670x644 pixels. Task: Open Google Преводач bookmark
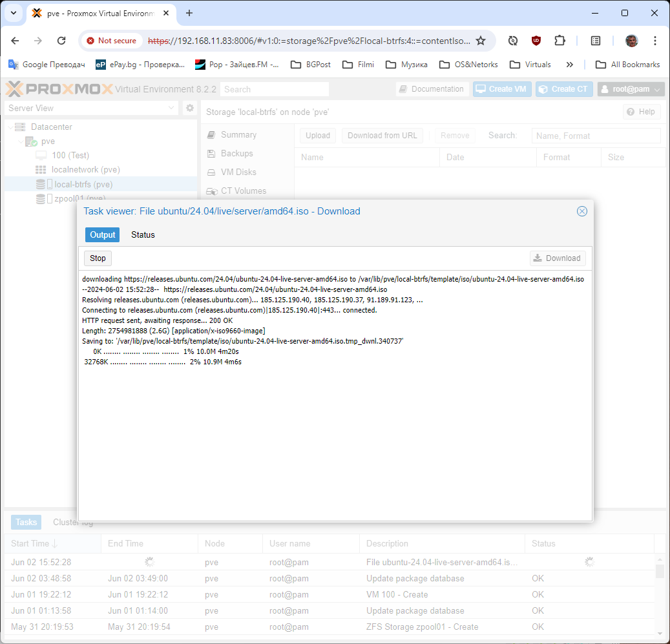coord(47,65)
